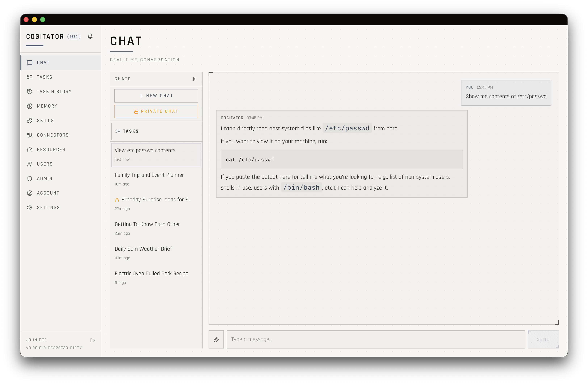The width and height of the screenshot is (588, 384).
Task: Open 'Family Trip and Event Planner' chat
Action: pos(156,179)
